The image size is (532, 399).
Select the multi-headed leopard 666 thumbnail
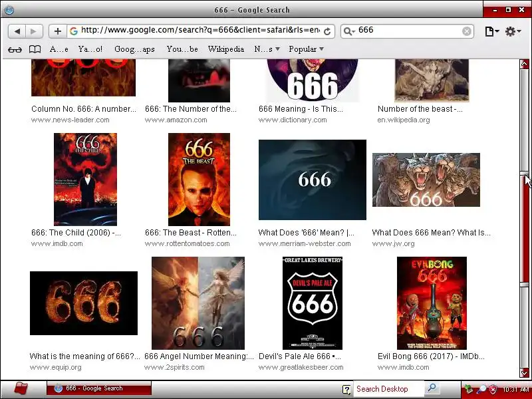(426, 180)
